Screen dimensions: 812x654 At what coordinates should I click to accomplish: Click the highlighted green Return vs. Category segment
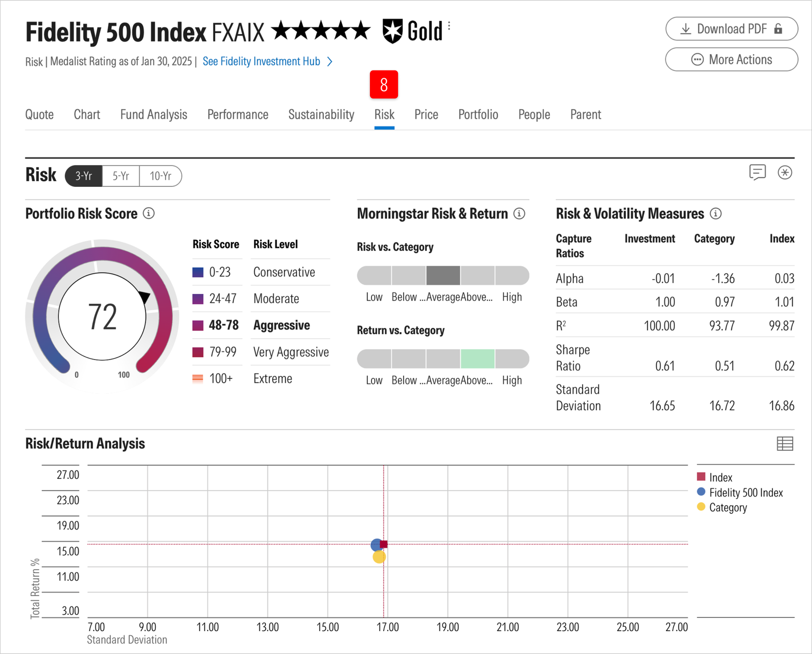478,359
